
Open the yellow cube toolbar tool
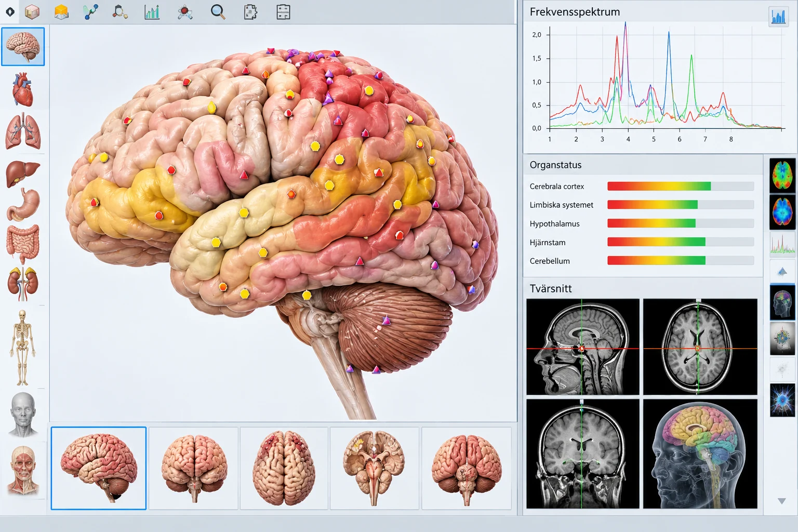[x=62, y=11]
